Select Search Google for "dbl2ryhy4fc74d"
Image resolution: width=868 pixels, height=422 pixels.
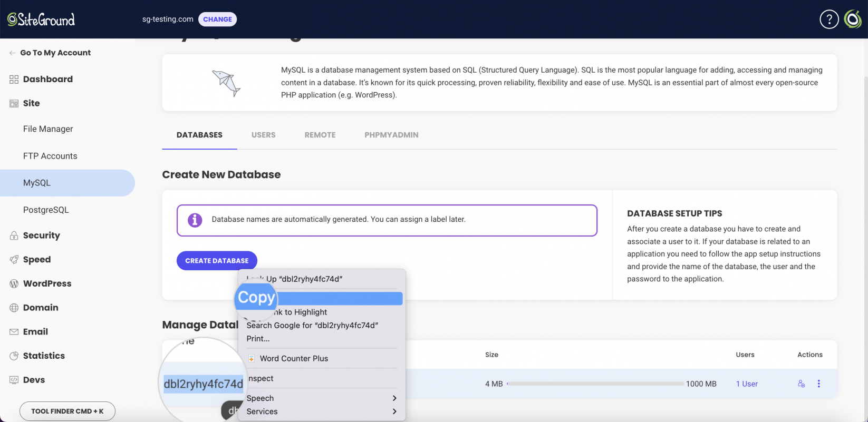322,326
